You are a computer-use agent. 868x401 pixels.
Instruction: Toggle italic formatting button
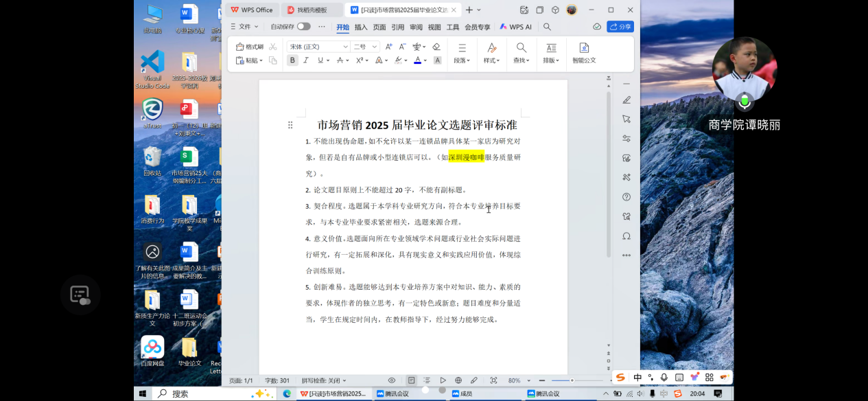pyautogui.click(x=306, y=60)
